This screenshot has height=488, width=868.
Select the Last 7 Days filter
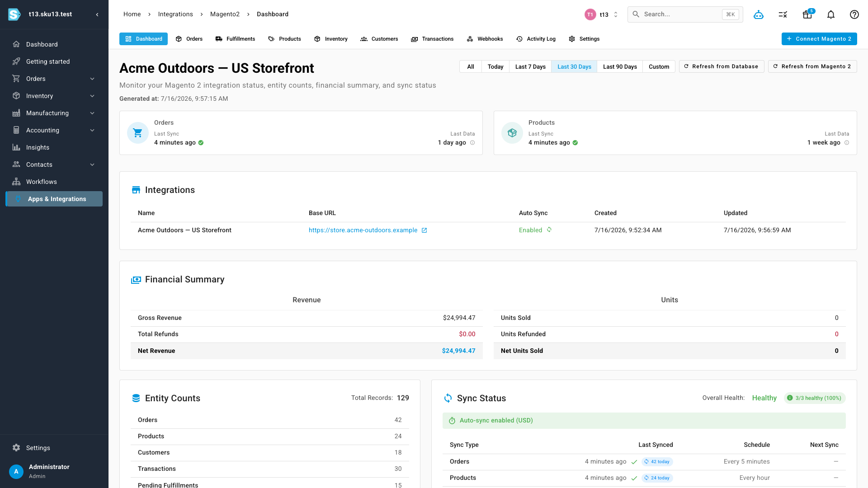(x=530, y=66)
